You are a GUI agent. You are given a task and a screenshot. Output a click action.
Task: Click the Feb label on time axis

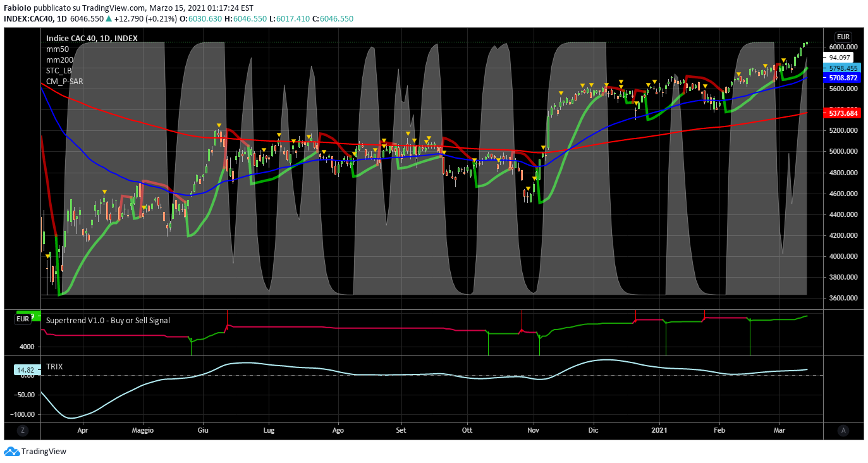719,430
